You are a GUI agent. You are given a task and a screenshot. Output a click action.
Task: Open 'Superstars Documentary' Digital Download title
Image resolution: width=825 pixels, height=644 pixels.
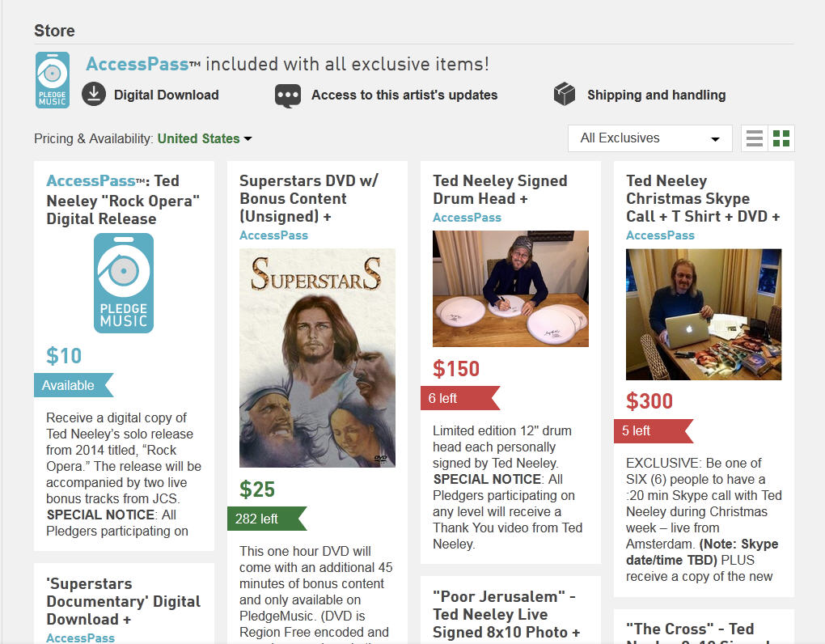click(123, 601)
